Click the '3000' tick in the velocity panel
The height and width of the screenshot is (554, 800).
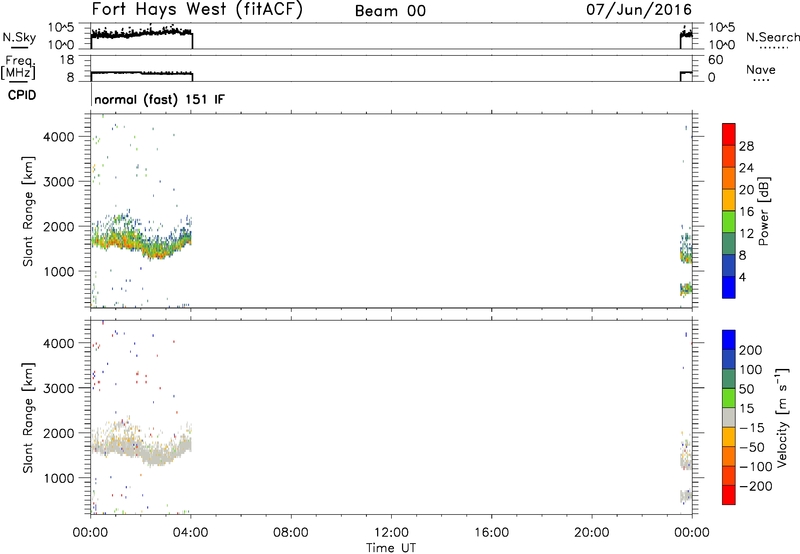coord(59,388)
